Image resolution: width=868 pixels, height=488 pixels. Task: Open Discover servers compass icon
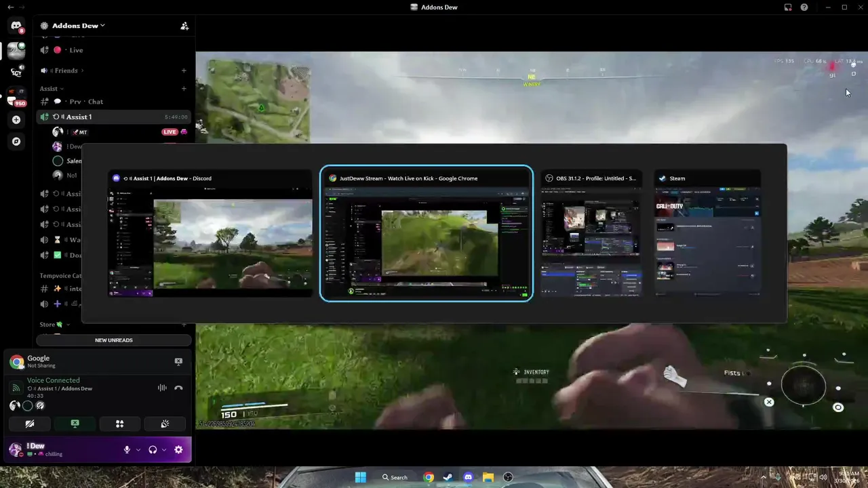16,142
